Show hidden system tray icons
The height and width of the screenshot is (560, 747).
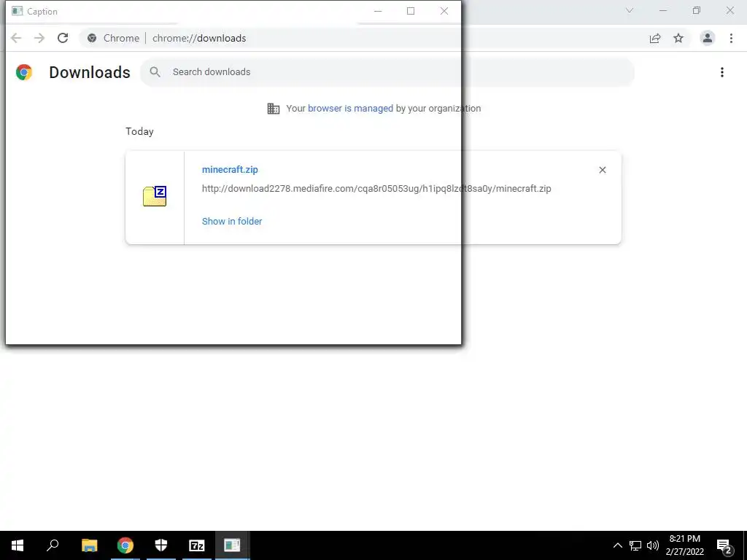(x=617, y=545)
